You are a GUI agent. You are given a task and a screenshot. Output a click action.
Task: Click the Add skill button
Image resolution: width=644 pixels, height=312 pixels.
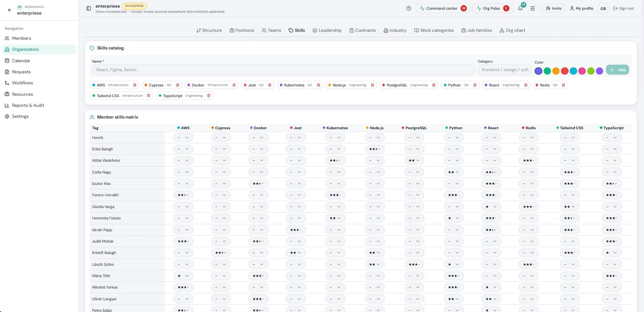tap(617, 70)
